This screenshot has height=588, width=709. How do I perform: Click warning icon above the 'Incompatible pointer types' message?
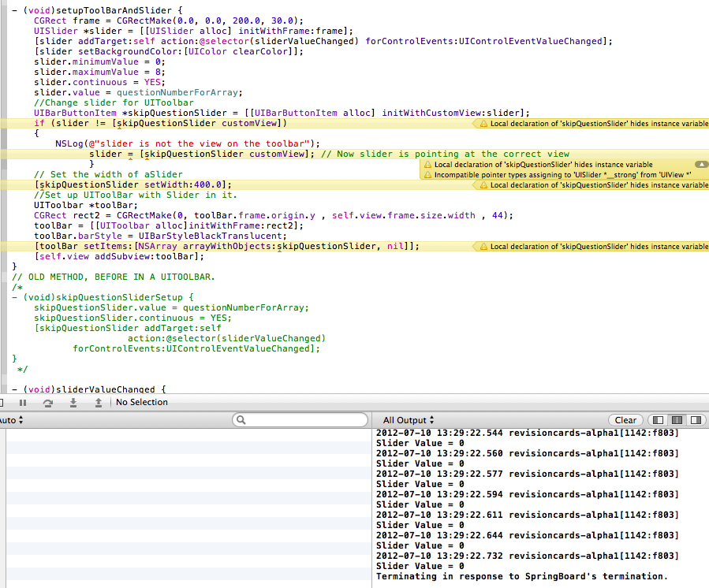point(427,165)
